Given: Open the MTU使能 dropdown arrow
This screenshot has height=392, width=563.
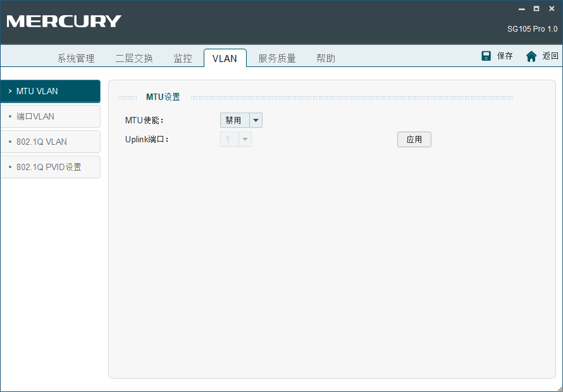Looking at the screenshot, I should coord(256,120).
